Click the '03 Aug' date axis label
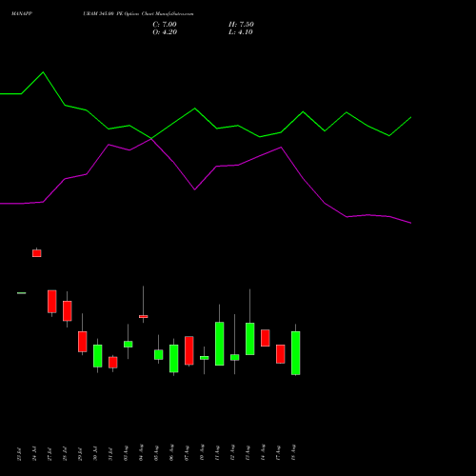The width and height of the screenshot is (476, 476). click(126, 453)
